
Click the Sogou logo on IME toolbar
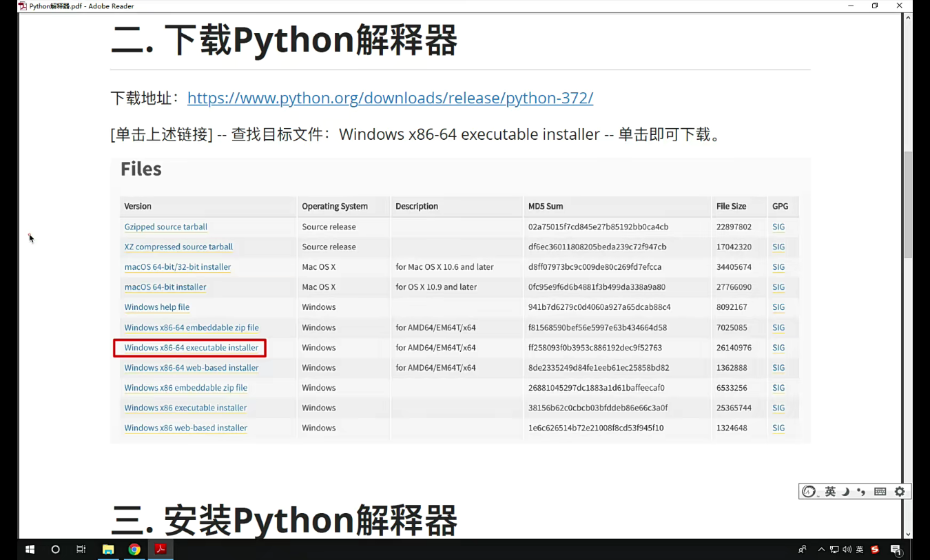pos(809,491)
